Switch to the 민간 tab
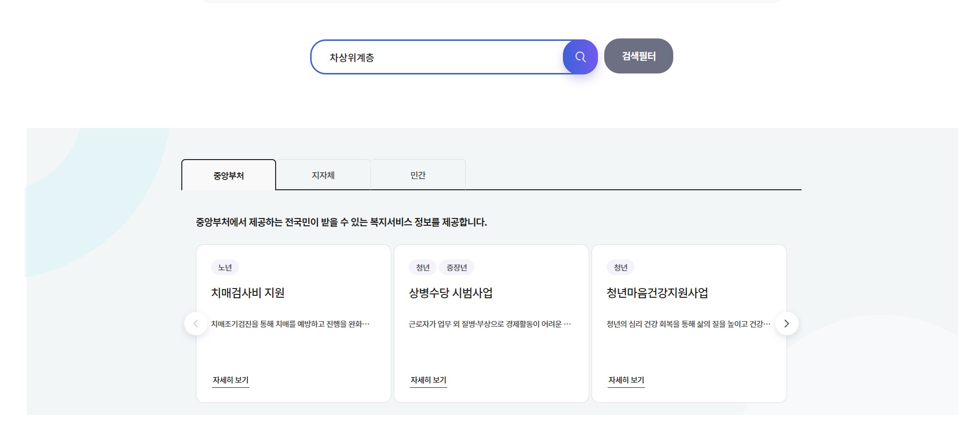This screenshot has width=980, height=435. pyautogui.click(x=418, y=175)
